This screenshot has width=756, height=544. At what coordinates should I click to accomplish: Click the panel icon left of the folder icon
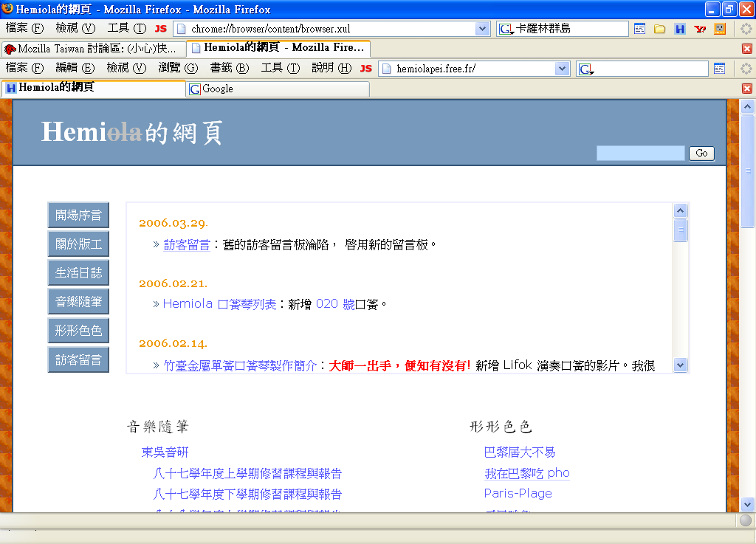coord(639,29)
